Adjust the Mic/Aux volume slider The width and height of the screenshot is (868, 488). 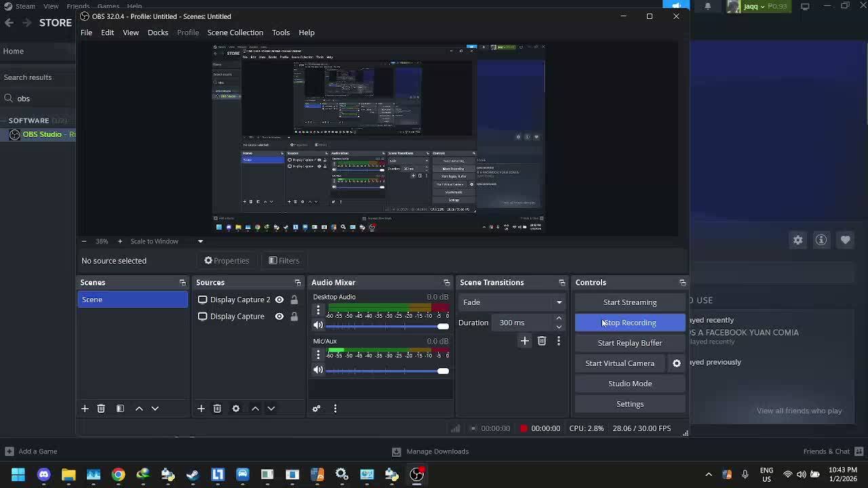(x=387, y=371)
